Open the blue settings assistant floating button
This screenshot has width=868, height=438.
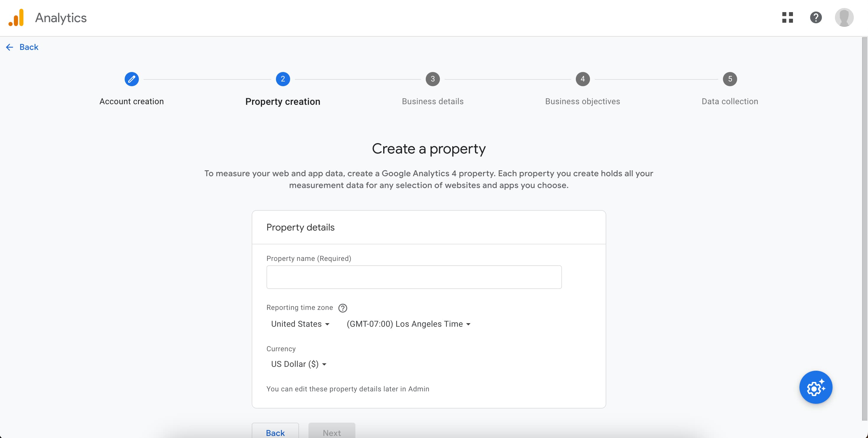click(x=815, y=388)
